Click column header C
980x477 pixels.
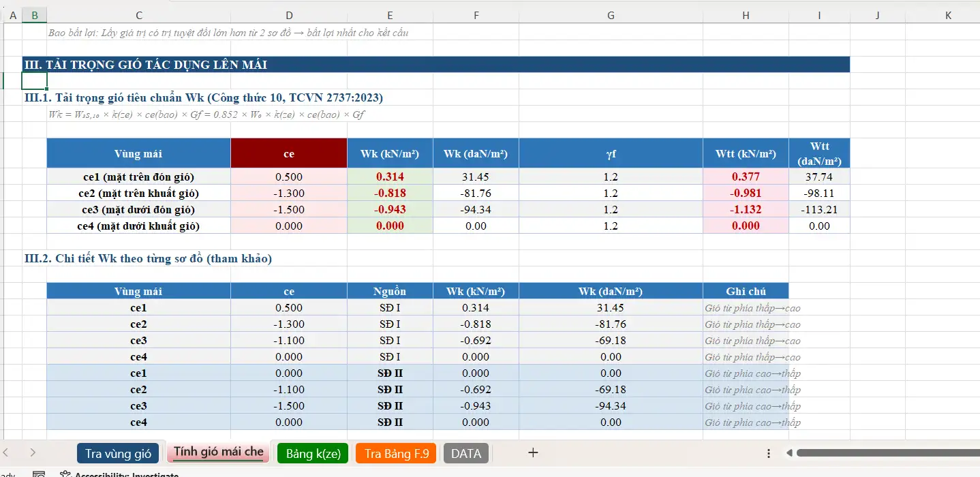(x=138, y=14)
